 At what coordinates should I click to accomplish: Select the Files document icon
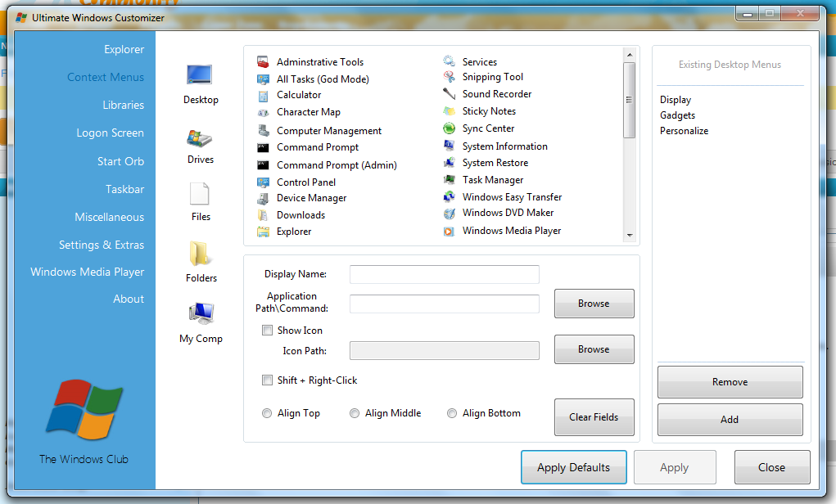click(x=200, y=194)
